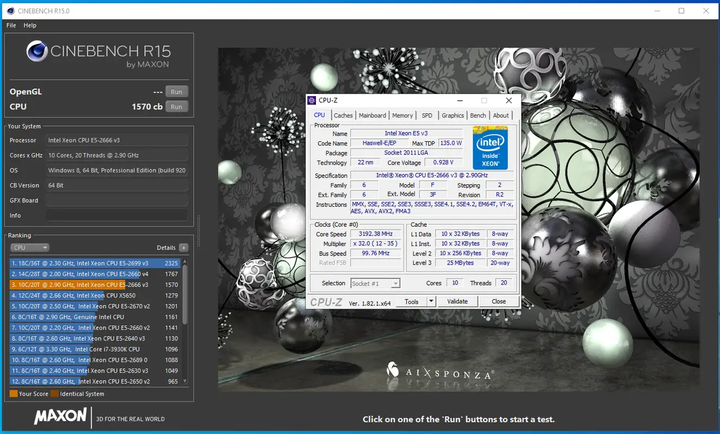Switch to the About tab in CPU-Z
Viewport: 720px width, 434px height.
point(501,116)
